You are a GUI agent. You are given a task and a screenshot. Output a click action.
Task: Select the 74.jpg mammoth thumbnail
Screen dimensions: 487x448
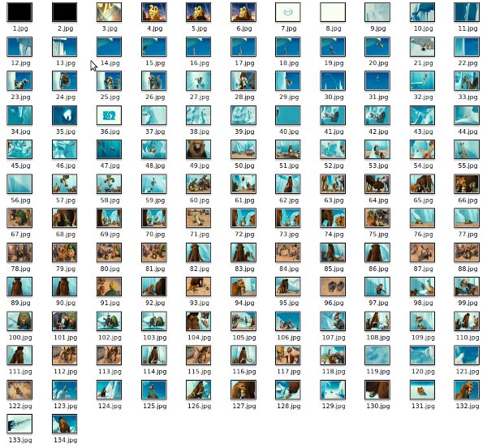(x=333, y=218)
